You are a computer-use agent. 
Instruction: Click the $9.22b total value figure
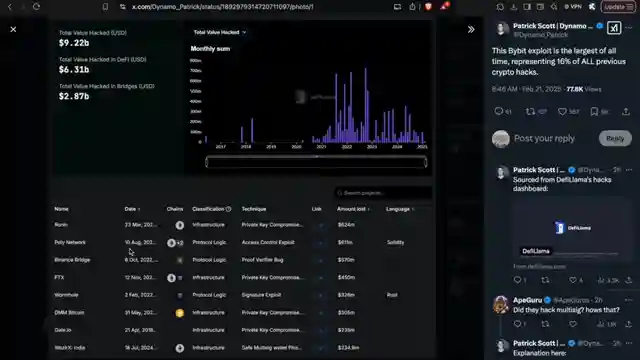pos(74,43)
